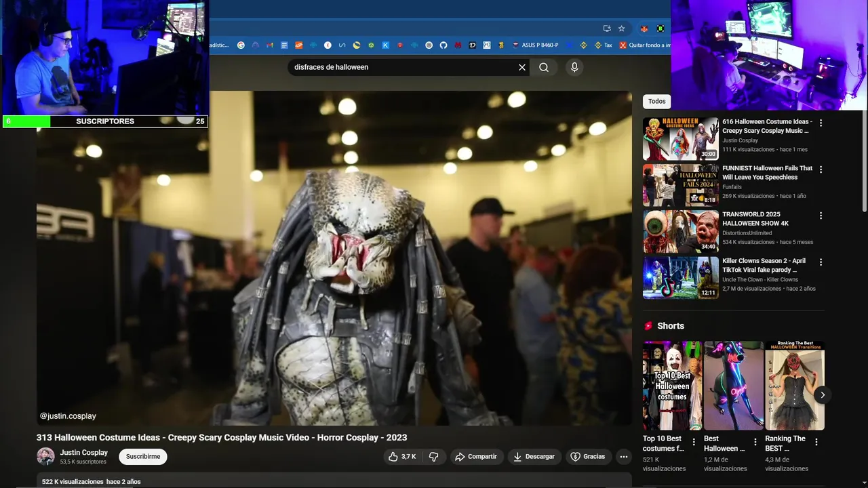Open more actions menu under video
The height and width of the screenshot is (488, 868).
pos(624,457)
